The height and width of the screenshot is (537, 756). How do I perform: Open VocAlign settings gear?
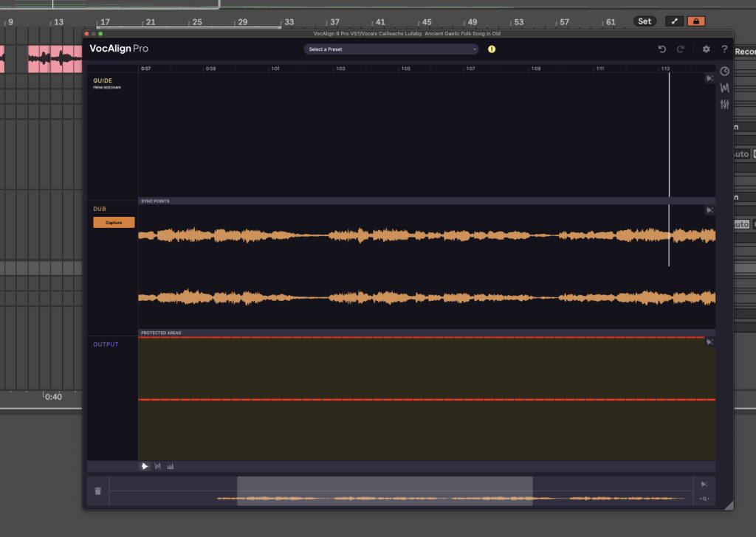706,49
